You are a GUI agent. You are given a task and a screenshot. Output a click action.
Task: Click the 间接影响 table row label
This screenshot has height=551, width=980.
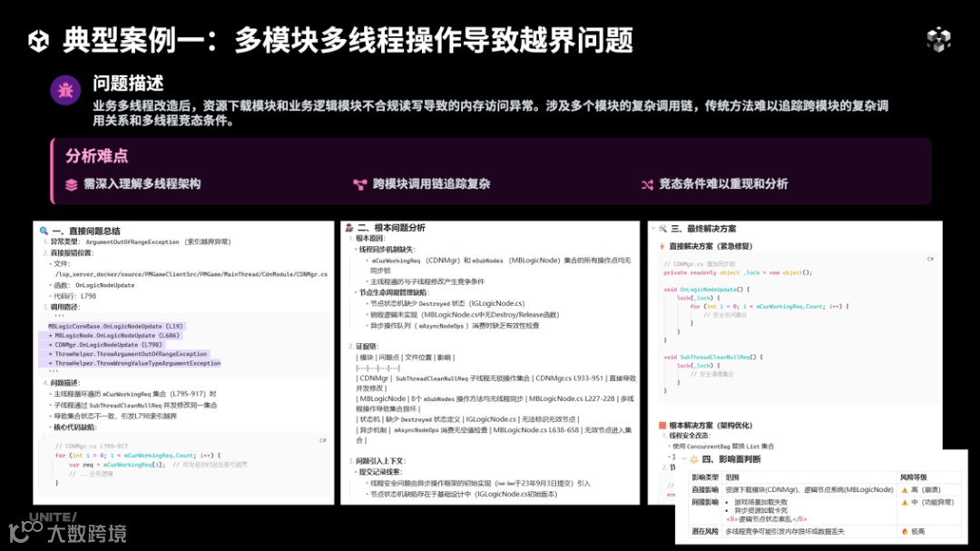pos(705,502)
